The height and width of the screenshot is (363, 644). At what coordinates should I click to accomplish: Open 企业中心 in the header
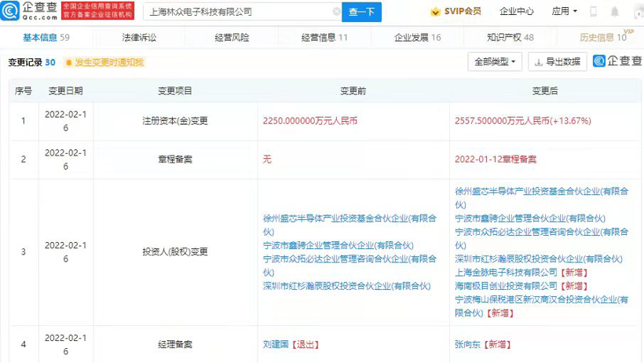[x=516, y=11]
